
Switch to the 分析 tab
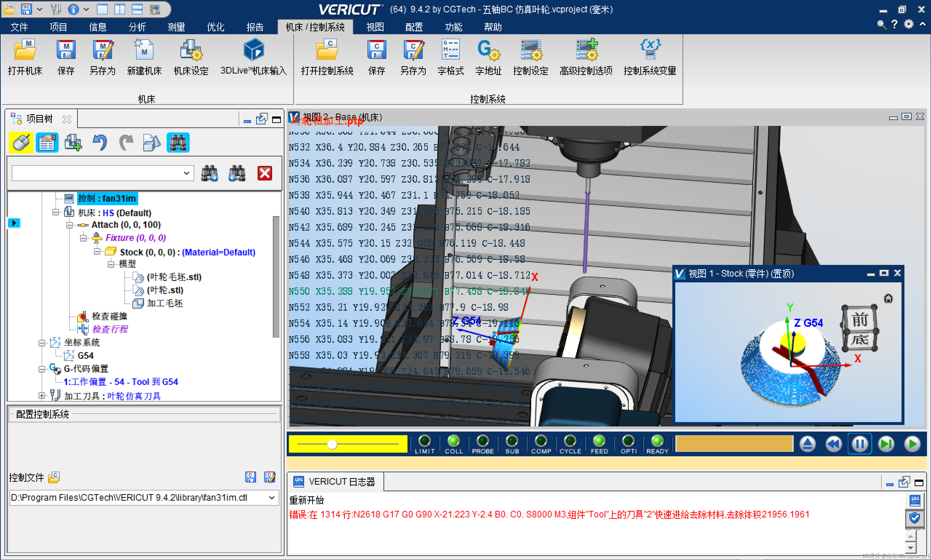click(137, 27)
